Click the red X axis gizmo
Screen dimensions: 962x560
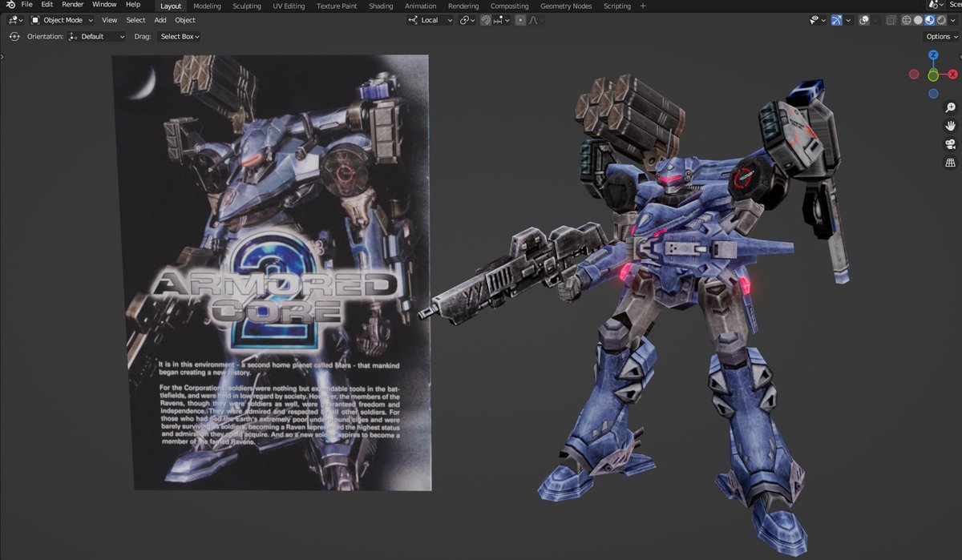click(x=953, y=75)
